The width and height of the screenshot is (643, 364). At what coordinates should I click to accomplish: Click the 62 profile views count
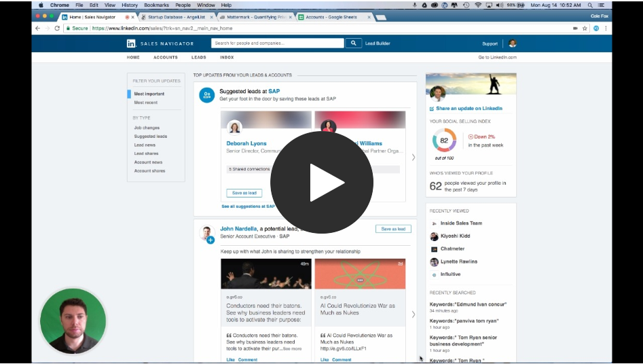[x=435, y=186]
